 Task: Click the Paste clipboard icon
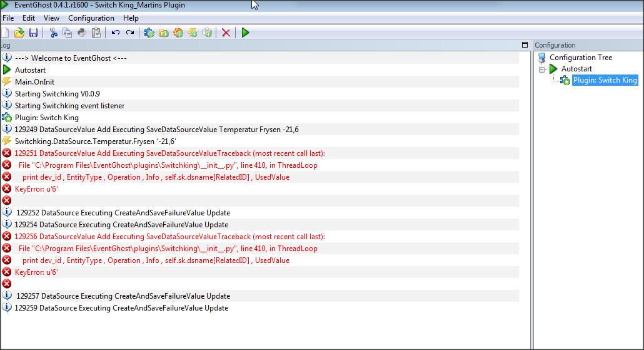coord(96,33)
